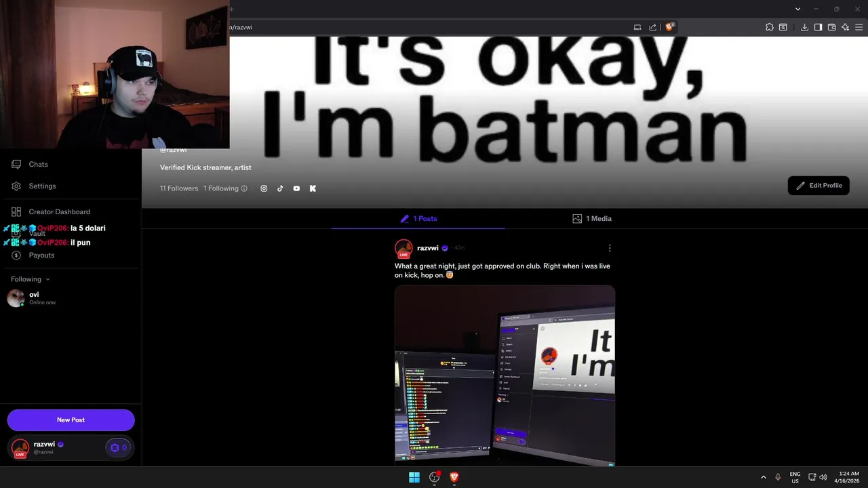
Task: Click razvwi's LIVE avatar on the post
Action: [403, 249]
